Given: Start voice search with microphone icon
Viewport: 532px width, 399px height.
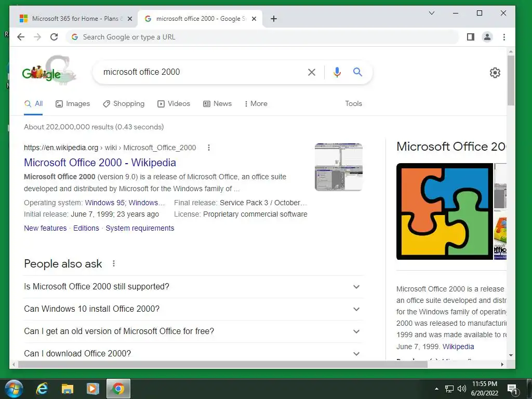Looking at the screenshot, I should [x=337, y=72].
